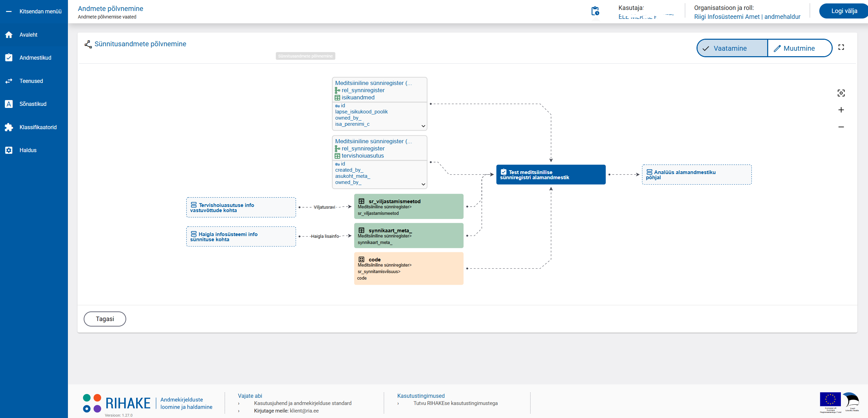The image size is (868, 418).
Task: Click the Klassifikaatorid puzzle icon
Action: tap(9, 127)
